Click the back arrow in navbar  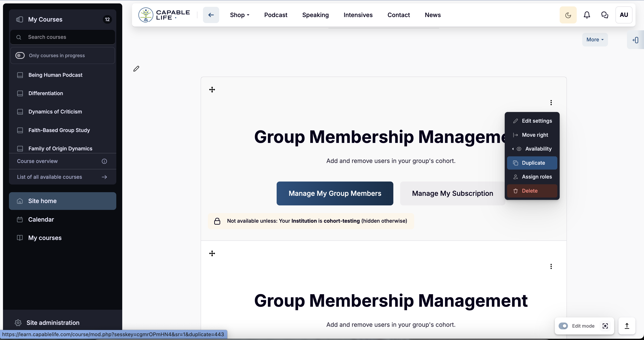(211, 15)
